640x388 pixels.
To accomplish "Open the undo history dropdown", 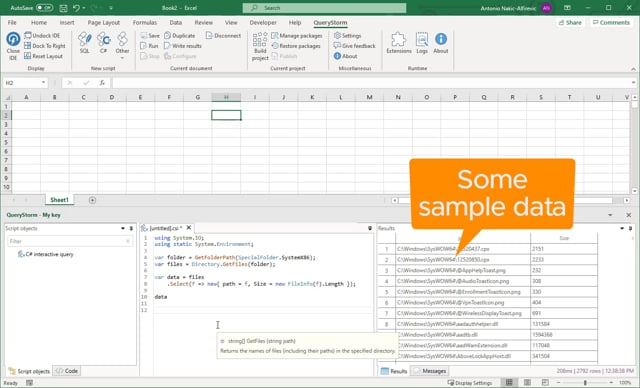I will coord(84,8).
